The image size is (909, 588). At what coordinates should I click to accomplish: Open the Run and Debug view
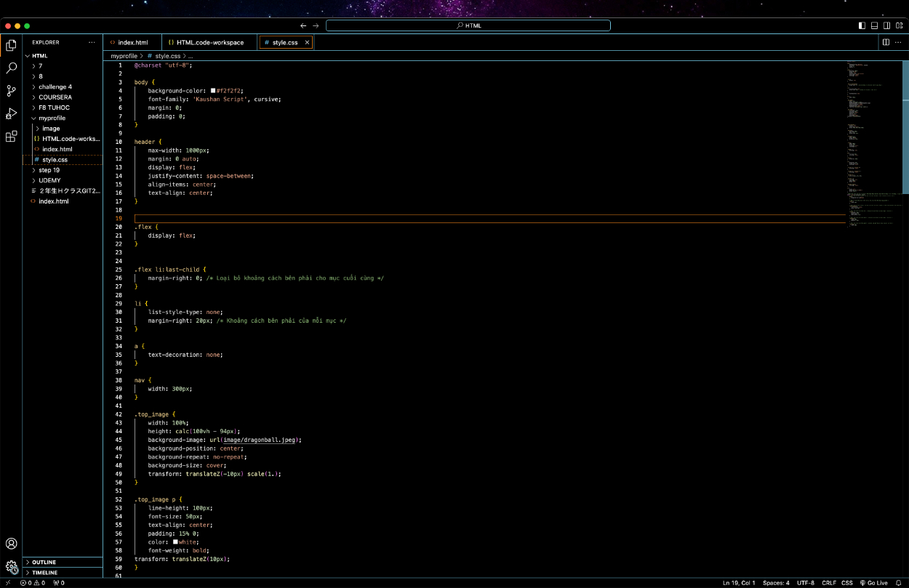click(11, 113)
